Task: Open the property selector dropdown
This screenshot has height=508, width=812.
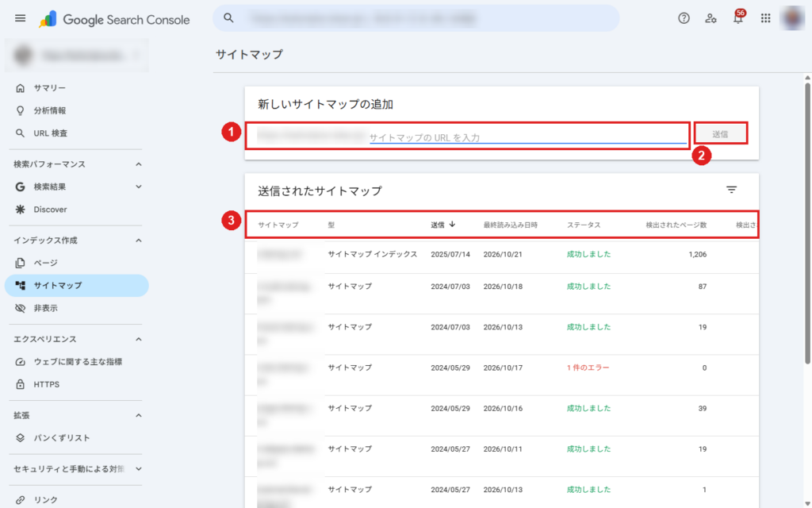Action: [x=77, y=55]
